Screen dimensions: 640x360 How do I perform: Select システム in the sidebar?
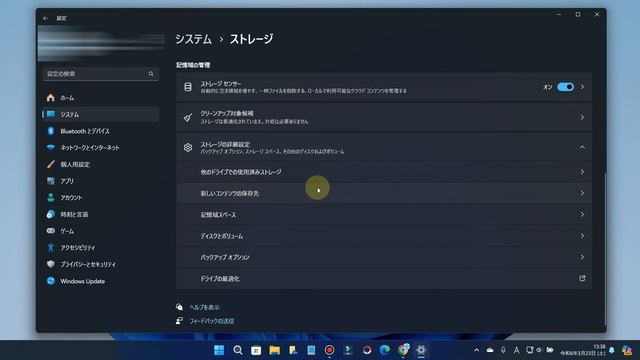click(100, 115)
